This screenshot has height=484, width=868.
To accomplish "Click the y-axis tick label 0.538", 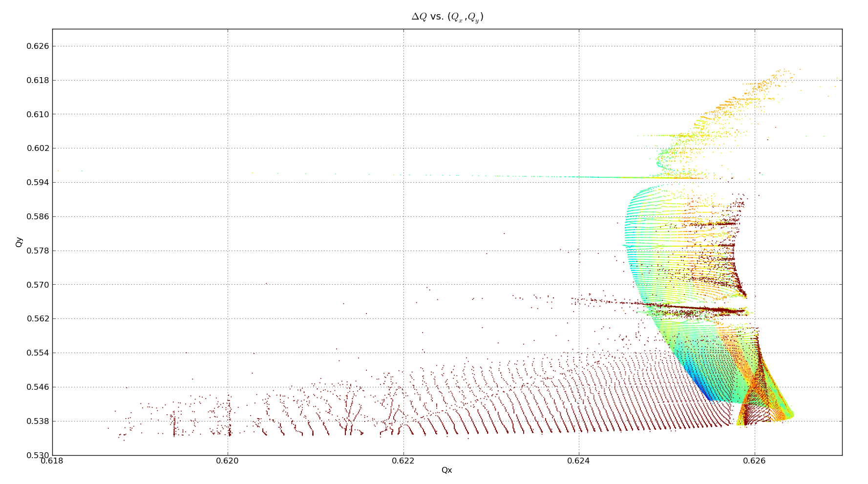I will tap(38, 421).
